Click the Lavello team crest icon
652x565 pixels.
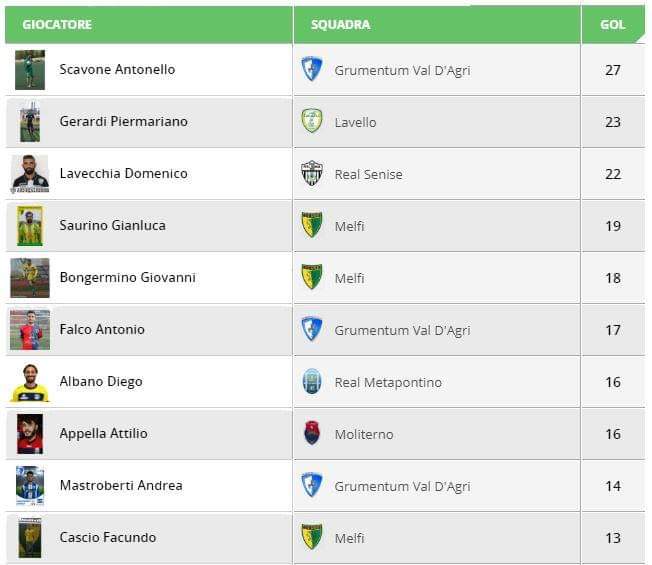point(312,121)
